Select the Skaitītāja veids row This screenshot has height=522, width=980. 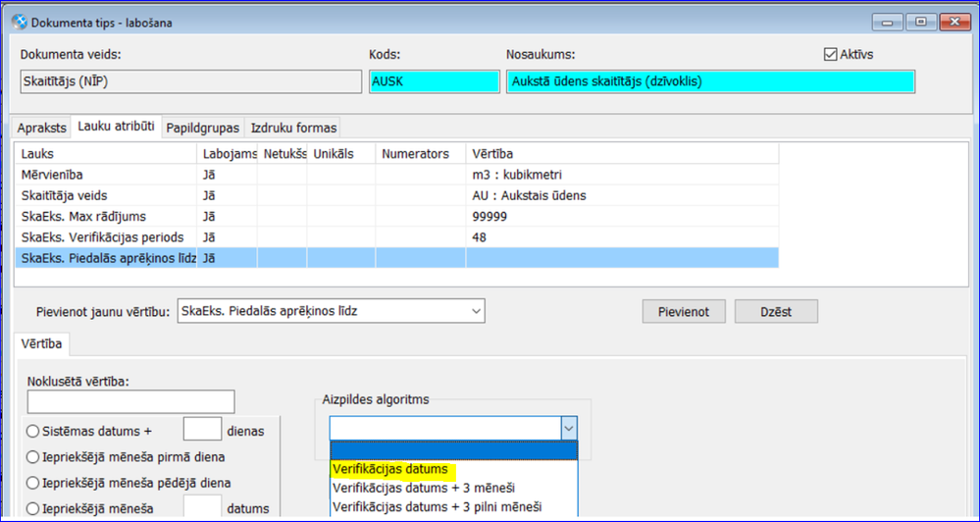point(397,195)
